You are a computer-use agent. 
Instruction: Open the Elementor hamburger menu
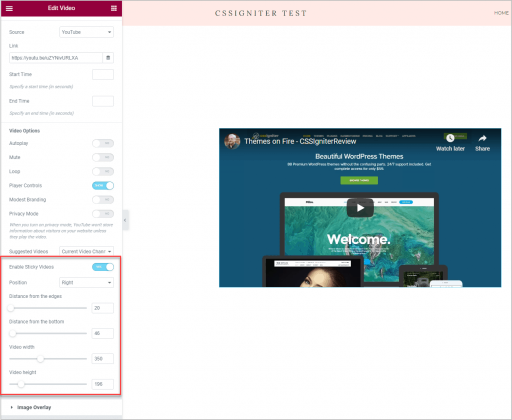pos(9,8)
